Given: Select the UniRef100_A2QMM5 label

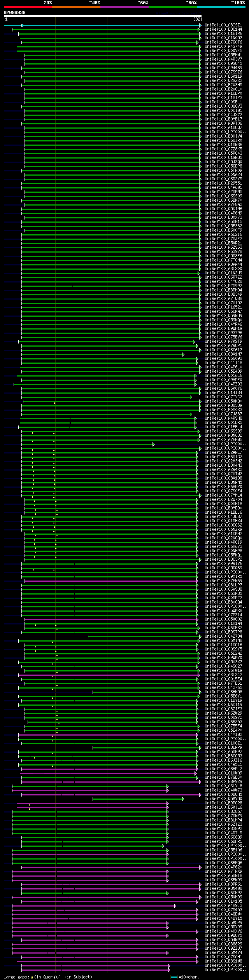Looking at the screenshot, I should click(x=223, y=192).
